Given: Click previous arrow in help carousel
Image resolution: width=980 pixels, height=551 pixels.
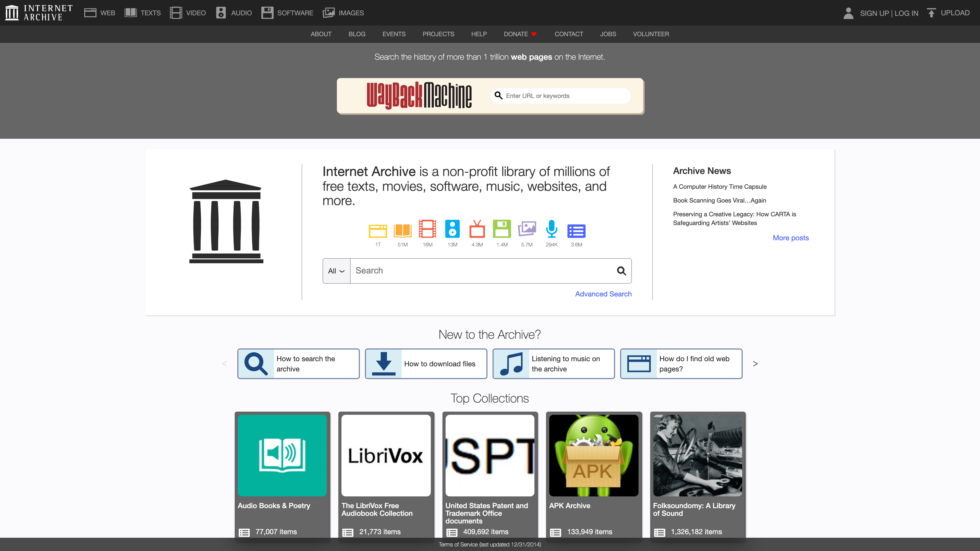Looking at the screenshot, I should [x=225, y=364].
